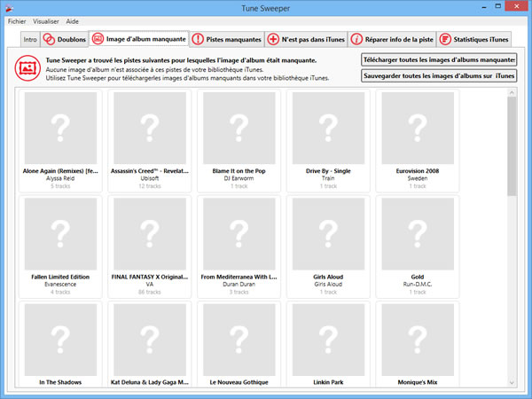The image size is (532, 399).
Task: Click the Statistiques iTunes list icon
Action: pyautogui.click(x=445, y=39)
